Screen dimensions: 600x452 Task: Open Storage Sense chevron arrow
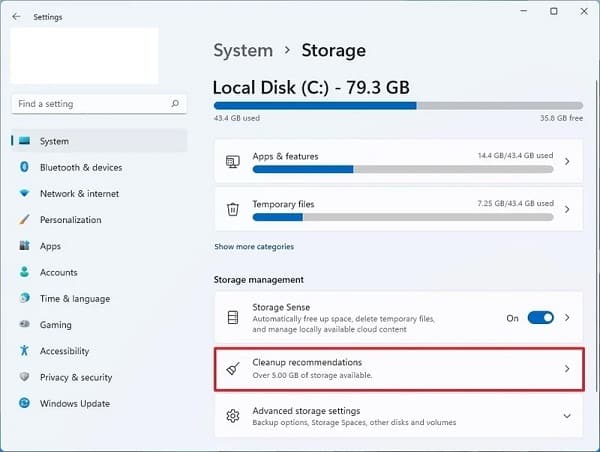pos(567,318)
